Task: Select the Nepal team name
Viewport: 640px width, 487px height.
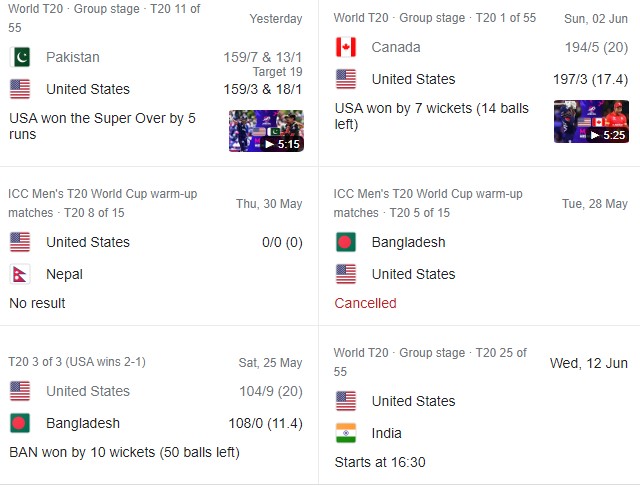Action: (64, 274)
